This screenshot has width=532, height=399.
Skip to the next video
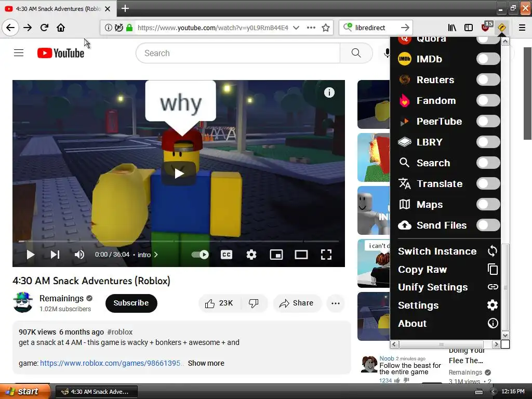coord(55,255)
